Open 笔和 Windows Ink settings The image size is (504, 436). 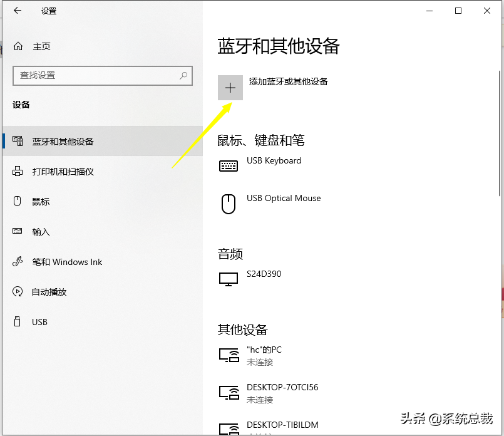[x=67, y=262]
